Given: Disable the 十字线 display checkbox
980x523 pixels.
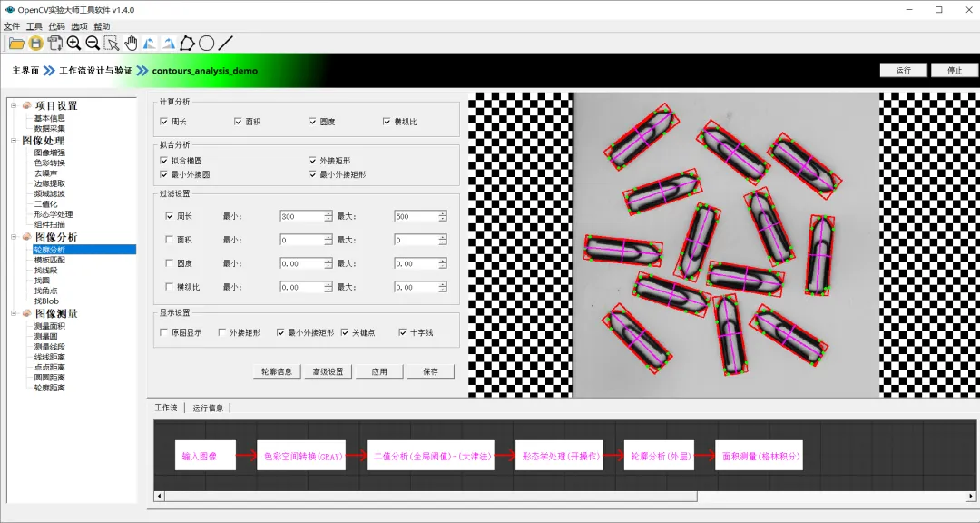Looking at the screenshot, I should 403,333.
